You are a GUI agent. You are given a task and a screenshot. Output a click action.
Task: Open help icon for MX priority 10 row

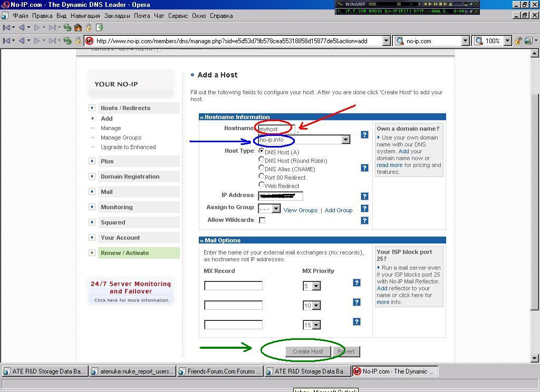coord(357,302)
